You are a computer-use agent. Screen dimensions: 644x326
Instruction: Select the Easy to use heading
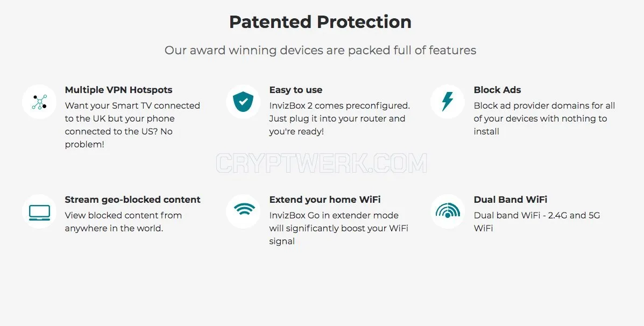(x=296, y=90)
